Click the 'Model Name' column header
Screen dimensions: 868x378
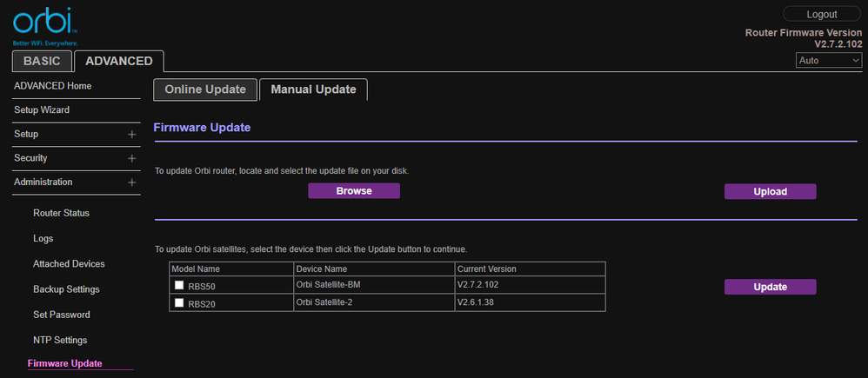coord(231,269)
